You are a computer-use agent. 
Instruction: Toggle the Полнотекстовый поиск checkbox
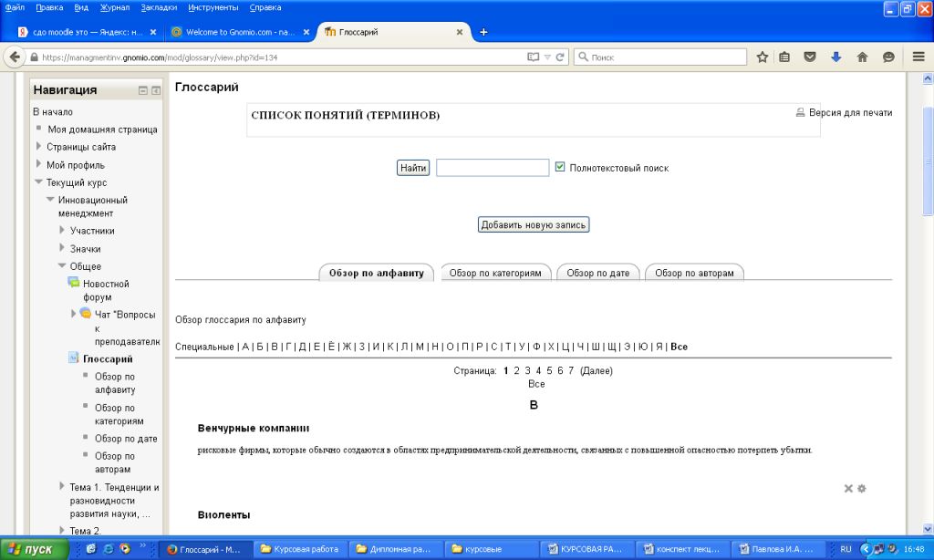pos(560,167)
